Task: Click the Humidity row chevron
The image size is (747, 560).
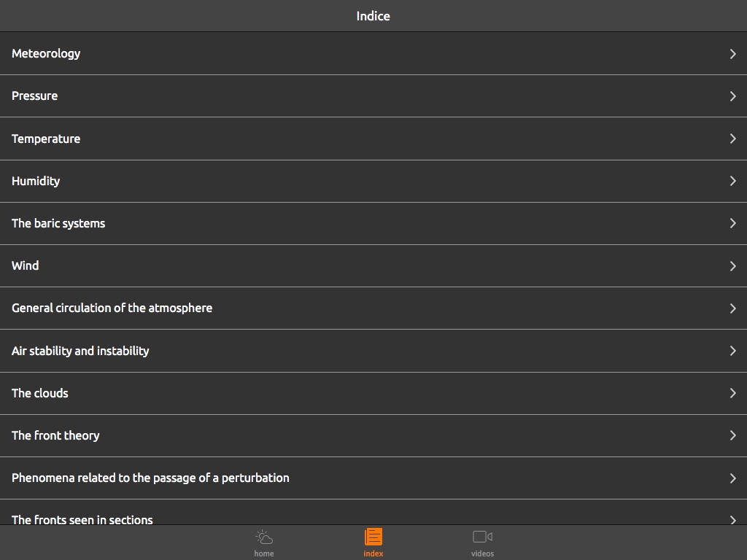Action: [x=732, y=181]
